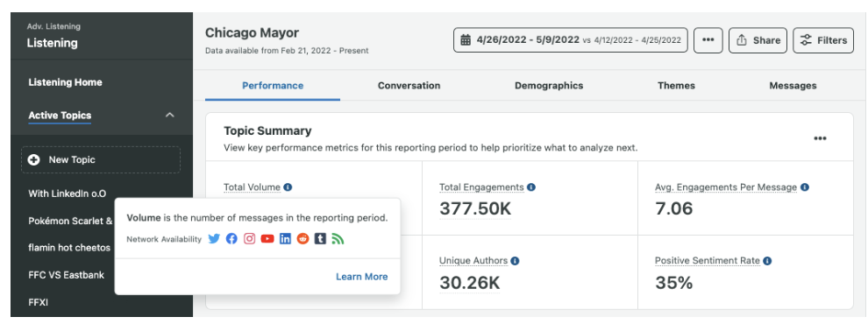
Task: Click the Topic Summary heading
Action: [x=267, y=131]
